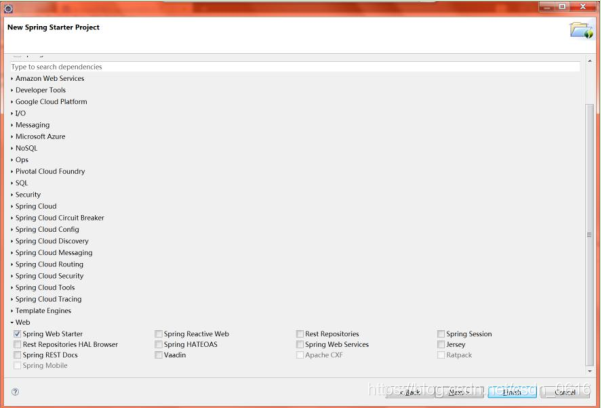Click the dependency search field
Image resolution: width=601 pixels, height=408 pixels.
(295, 67)
